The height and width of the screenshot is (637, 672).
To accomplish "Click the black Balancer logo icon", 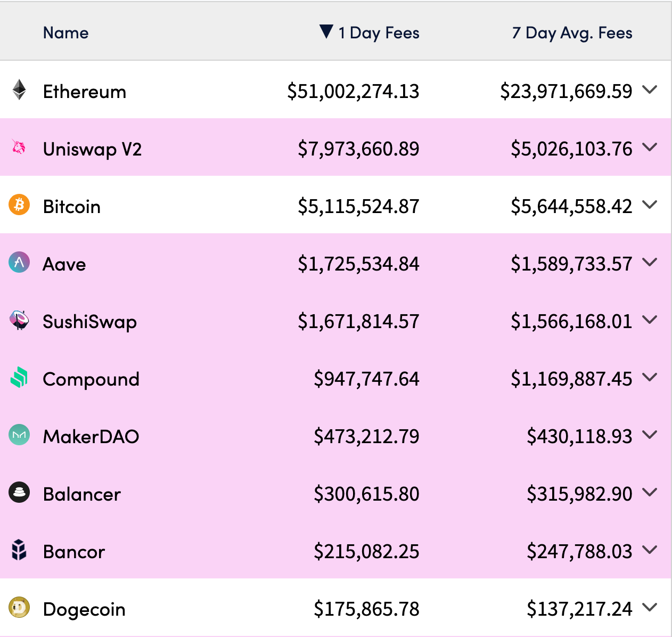I will click(x=19, y=492).
